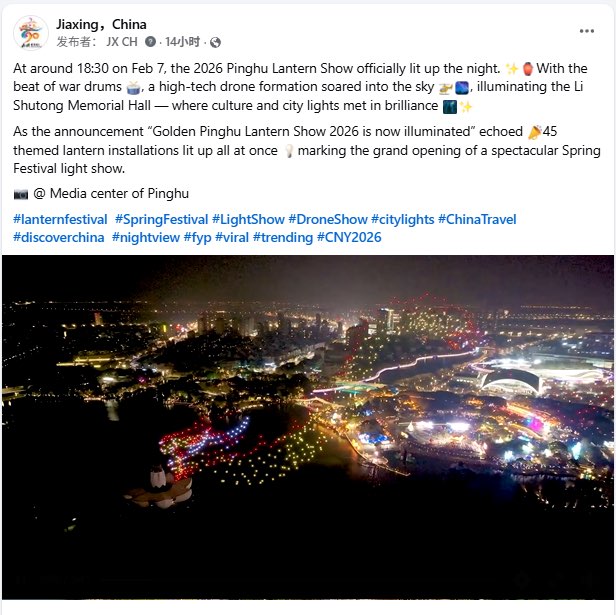The image size is (616, 615).
Task: Click the question mark icon beside JX CH
Action: tap(150, 42)
